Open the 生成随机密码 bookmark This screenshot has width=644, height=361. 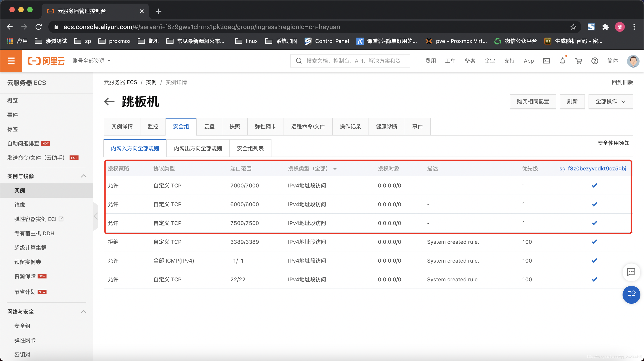573,41
